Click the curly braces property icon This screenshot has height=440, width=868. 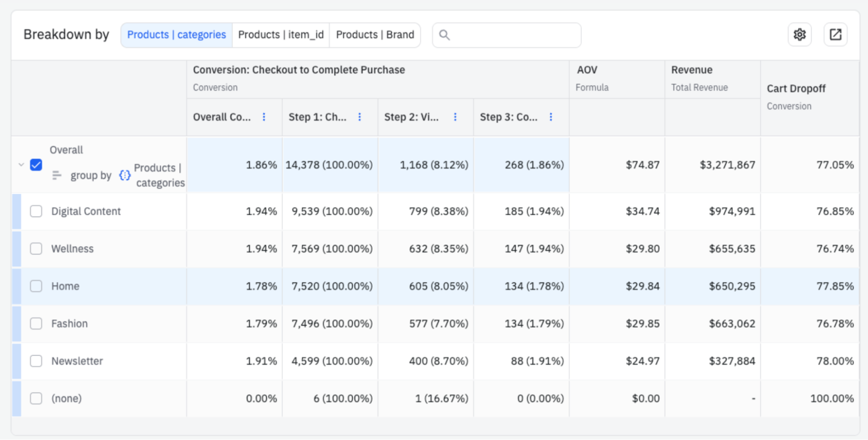[x=125, y=175]
